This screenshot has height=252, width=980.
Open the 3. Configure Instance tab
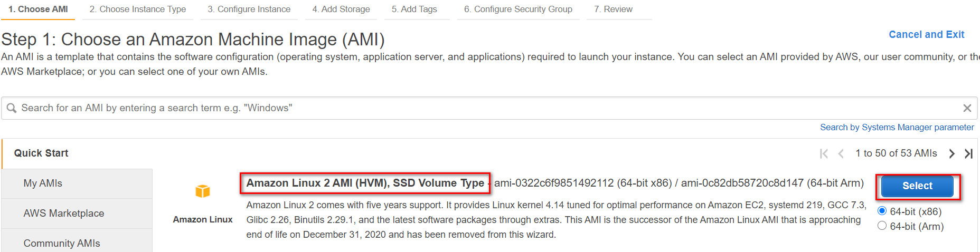(249, 9)
